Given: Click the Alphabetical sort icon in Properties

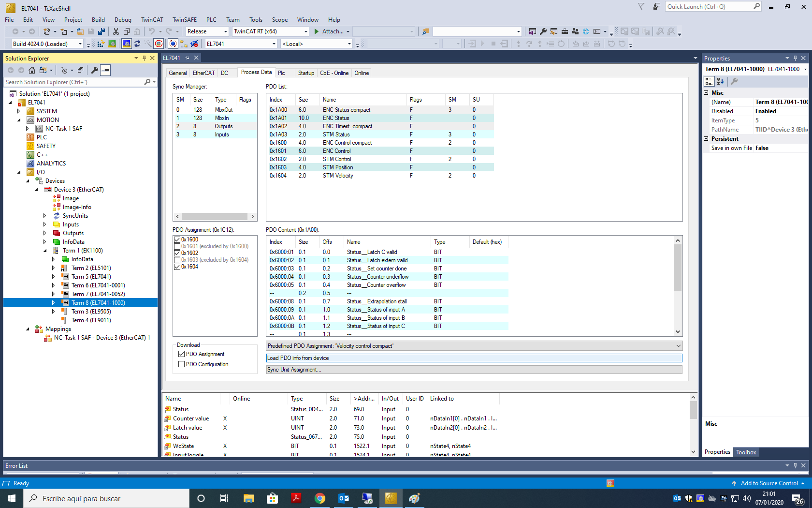Looking at the screenshot, I should (720, 81).
